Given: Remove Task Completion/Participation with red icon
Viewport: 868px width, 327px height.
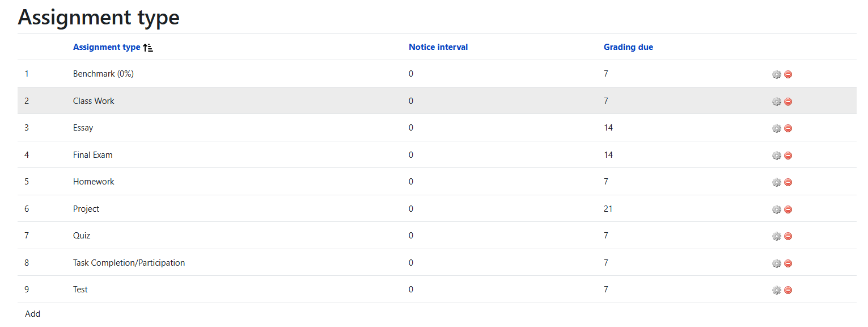Looking at the screenshot, I should (788, 263).
